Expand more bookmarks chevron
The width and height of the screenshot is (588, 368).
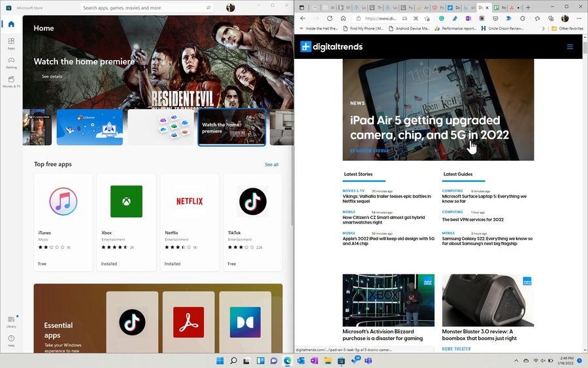coord(544,28)
